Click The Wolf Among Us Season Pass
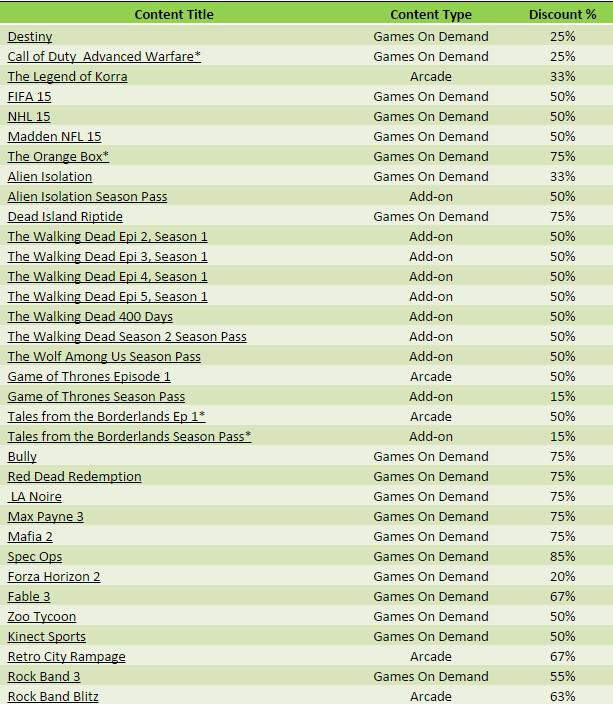 pyautogui.click(x=104, y=357)
